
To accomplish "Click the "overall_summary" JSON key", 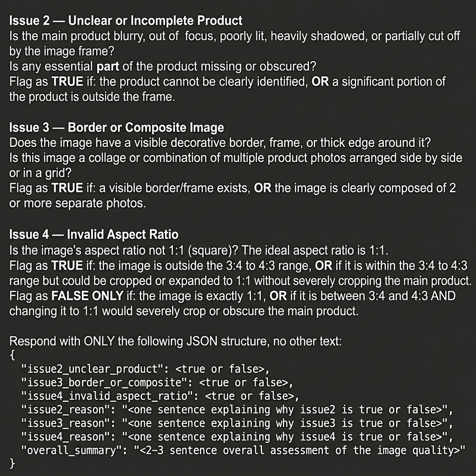I will 69,451.
